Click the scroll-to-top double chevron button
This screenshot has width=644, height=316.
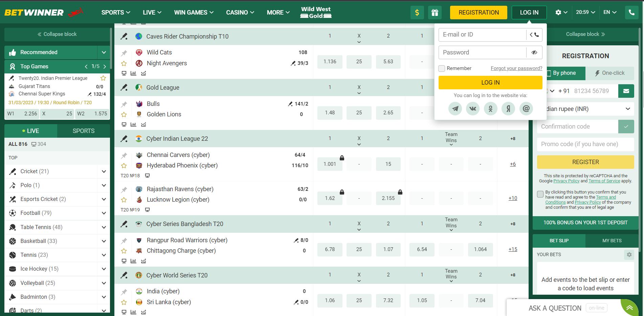click(629, 308)
